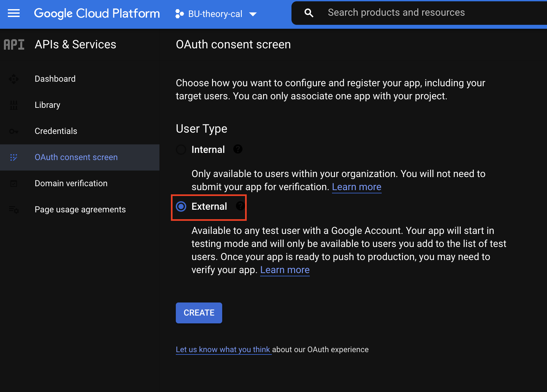Click the help icon next to External
Screen dimensions: 547x392
240,206
